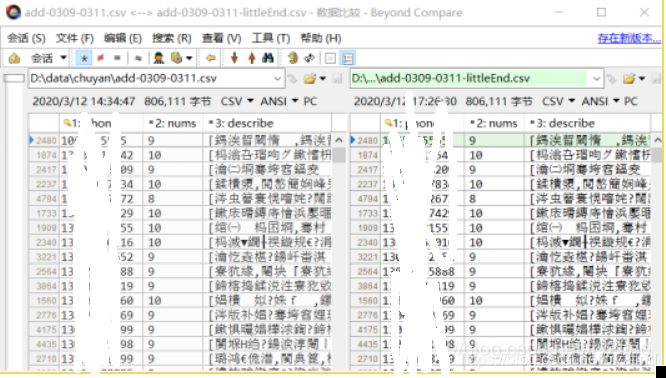This screenshot has height=378, width=666.
Task: Select row 4794 in the left pane
Action: pos(180,199)
